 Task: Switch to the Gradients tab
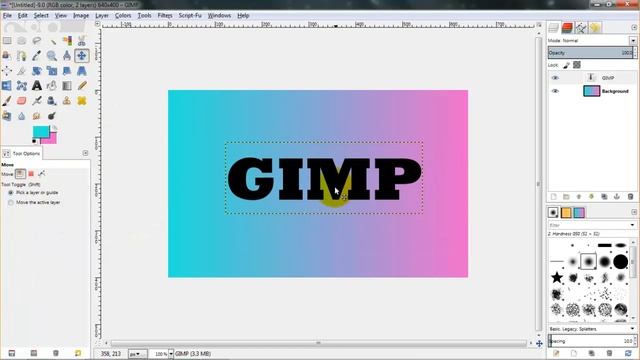point(579,212)
